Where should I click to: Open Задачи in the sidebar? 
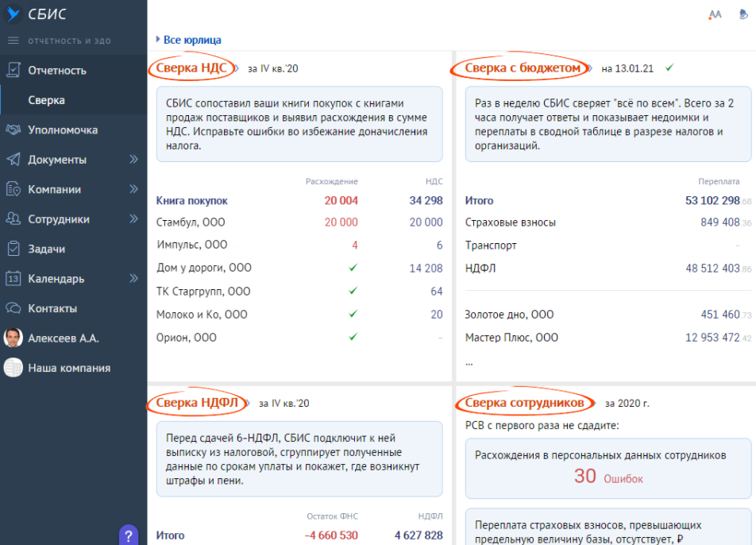(73, 249)
